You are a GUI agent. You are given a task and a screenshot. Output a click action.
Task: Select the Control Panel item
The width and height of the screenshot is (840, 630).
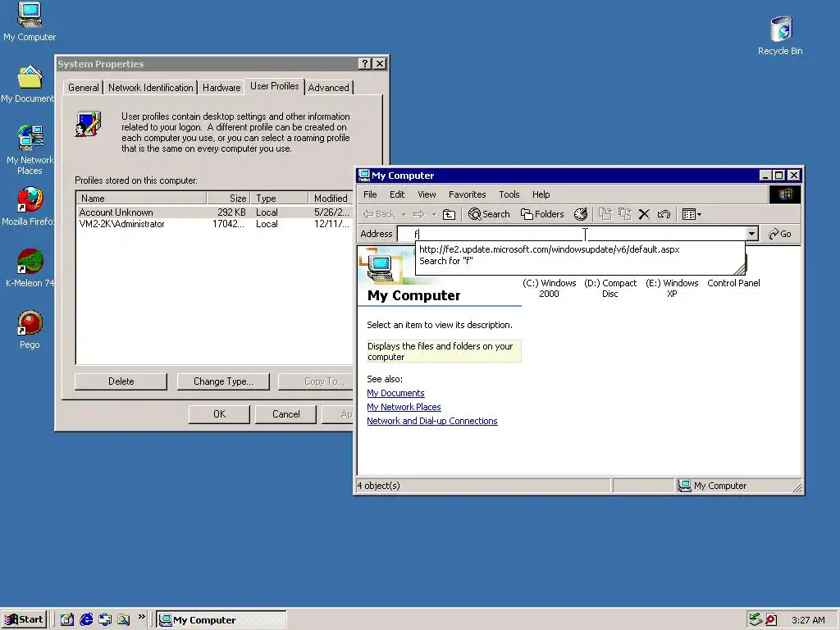coord(733,283)
